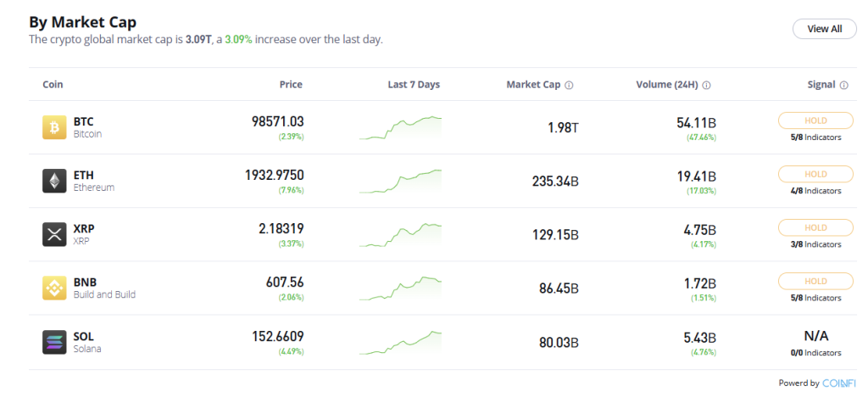The height and width of the screenshot is (403, 868).
Task: Click the Solana coin logo icon
Action: click(x=54, y=342)
